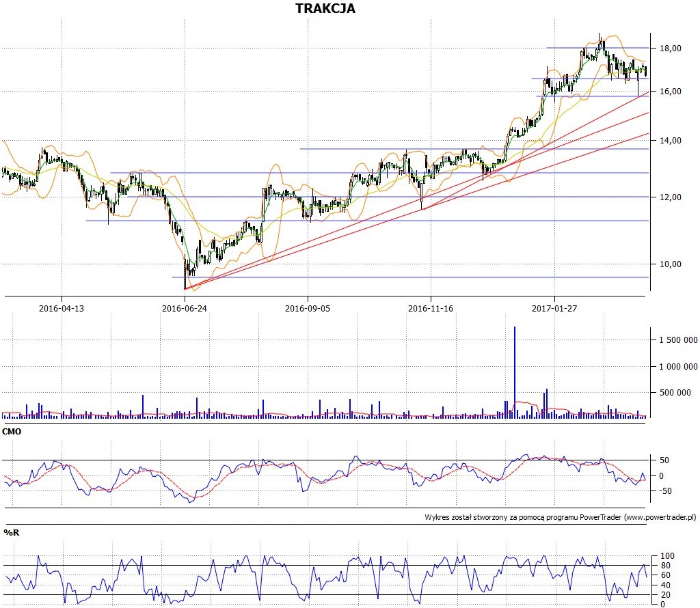Click the CMO indicator heading
This screenshot has width=700, height=608.
(12, 431)
